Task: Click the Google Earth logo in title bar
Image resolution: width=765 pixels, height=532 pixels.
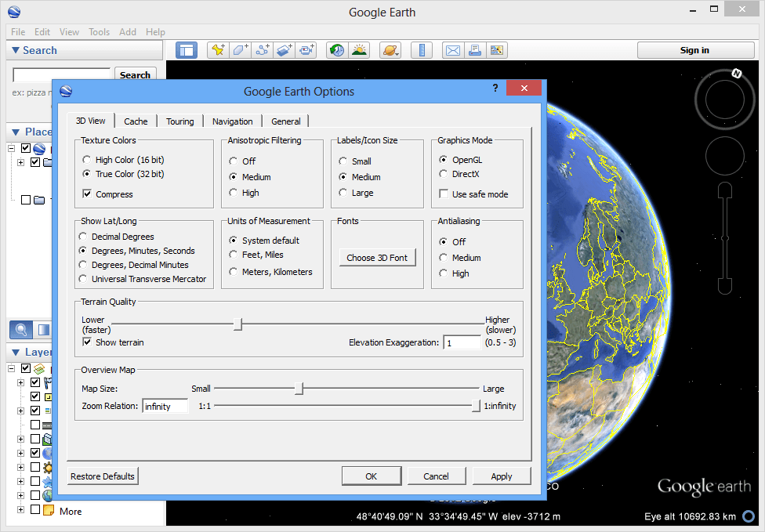Action: click(x=14, y=12)
